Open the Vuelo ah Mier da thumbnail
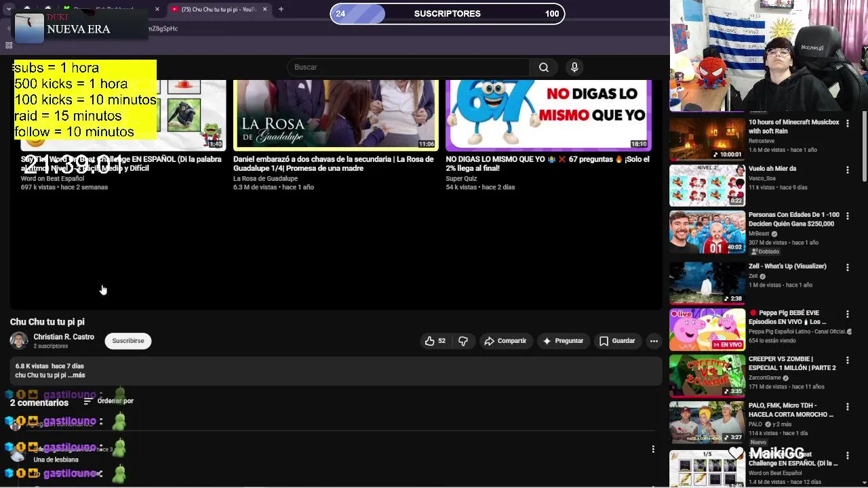This screenshot has height=488, width=868. 707,185
